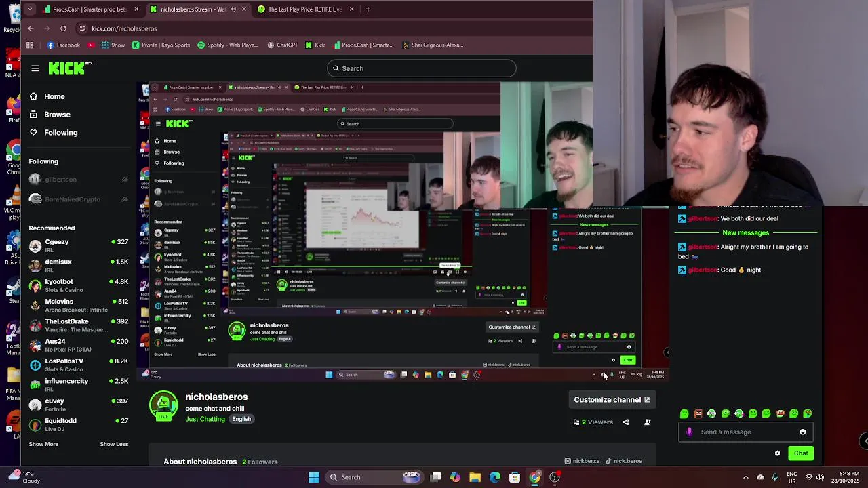Collapse recommended list with Show Less
The width and height of the screenshot is (868, 488).
click(114, 444)
